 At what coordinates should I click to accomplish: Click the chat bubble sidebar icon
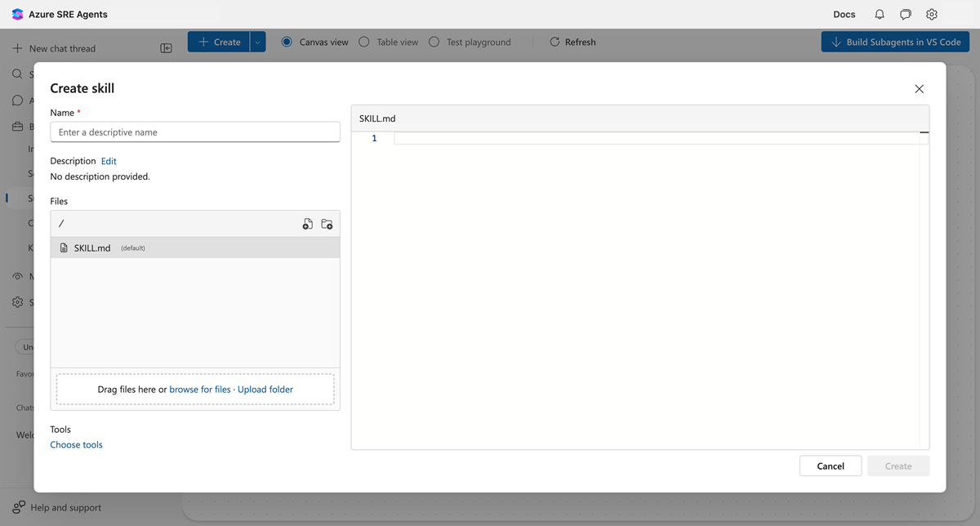tap(17, 100)
